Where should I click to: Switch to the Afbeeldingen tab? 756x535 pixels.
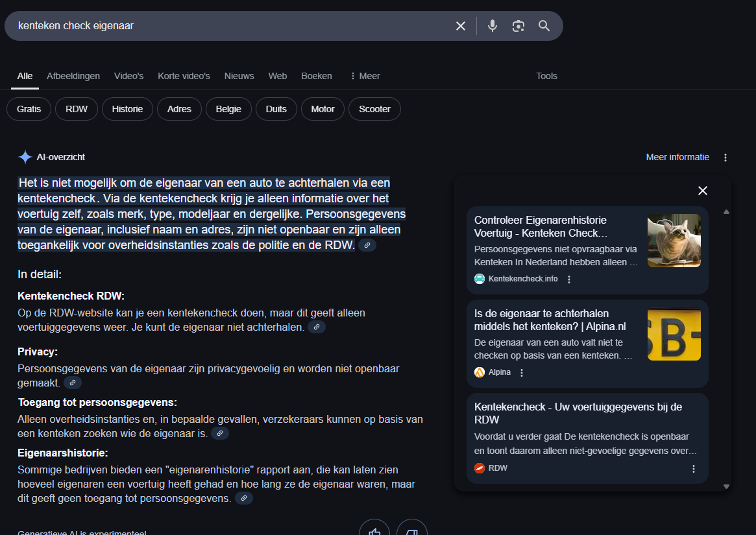[x=73, y=75]
